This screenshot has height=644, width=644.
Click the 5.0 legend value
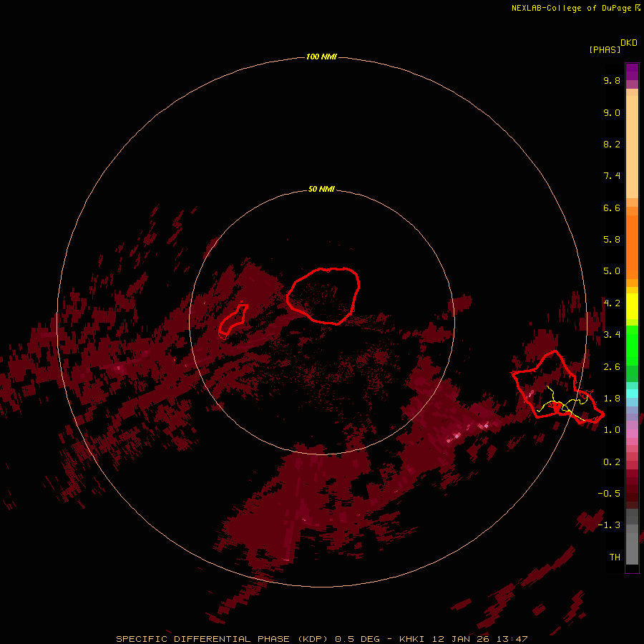tap(612, 271)
